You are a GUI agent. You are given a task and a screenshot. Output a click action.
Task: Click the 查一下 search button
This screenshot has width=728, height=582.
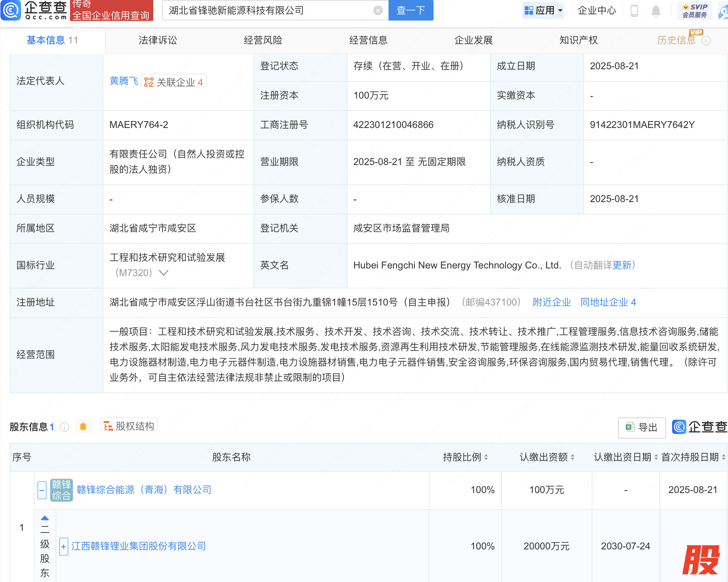point(411,10)
